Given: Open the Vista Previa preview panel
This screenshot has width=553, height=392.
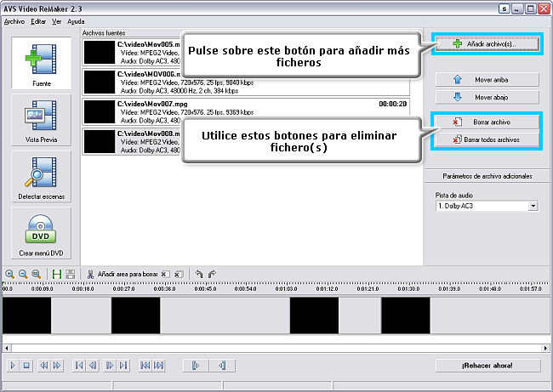Looking at the screenshot, I should coord(42,120).
